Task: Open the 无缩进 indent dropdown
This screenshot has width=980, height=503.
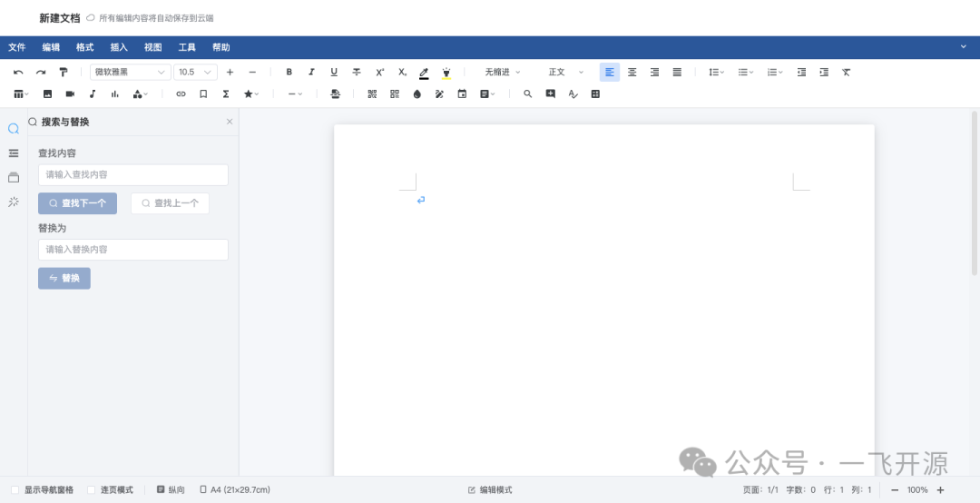Action: [x=503, y=73]
